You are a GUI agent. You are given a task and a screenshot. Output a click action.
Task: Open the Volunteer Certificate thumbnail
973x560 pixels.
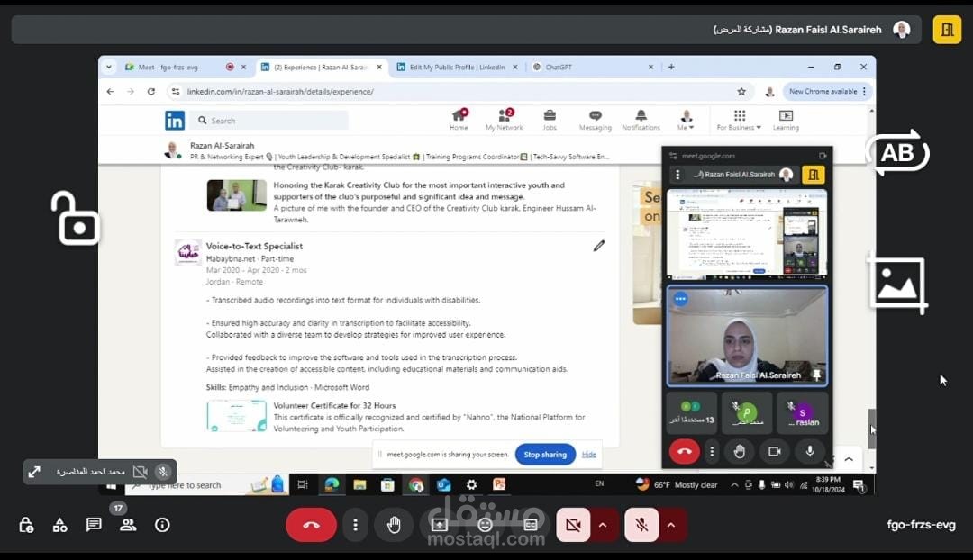[236, 416]
